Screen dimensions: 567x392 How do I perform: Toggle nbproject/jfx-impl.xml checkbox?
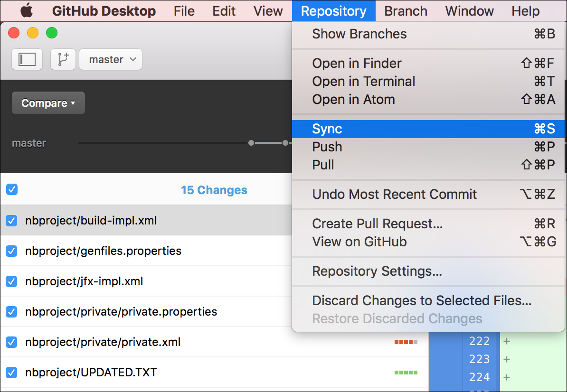12,281
